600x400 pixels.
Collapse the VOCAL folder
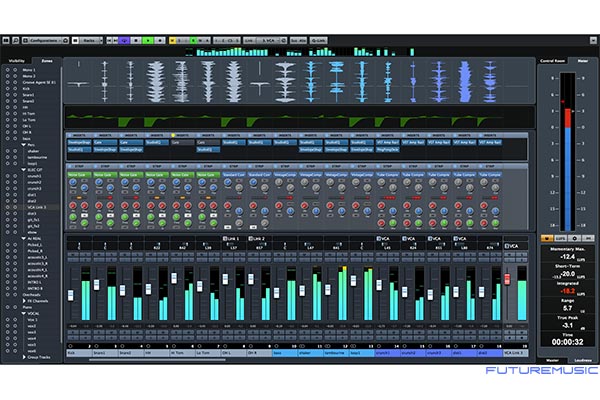(23, 313)
